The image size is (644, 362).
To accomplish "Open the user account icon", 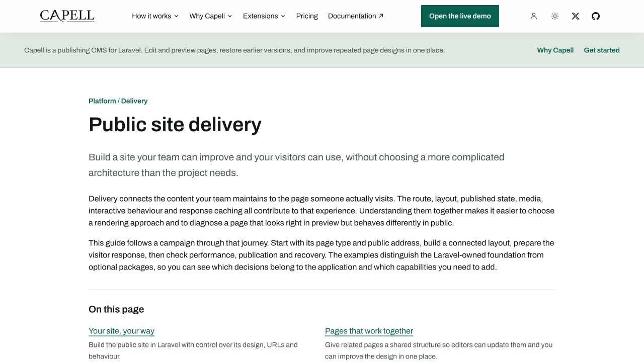I will (x=534, y=16).
